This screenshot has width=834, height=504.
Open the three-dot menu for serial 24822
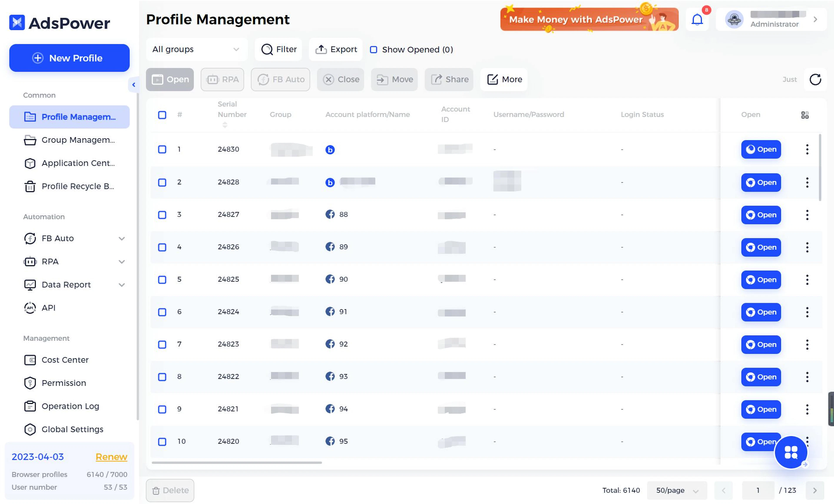coord(807,377)
